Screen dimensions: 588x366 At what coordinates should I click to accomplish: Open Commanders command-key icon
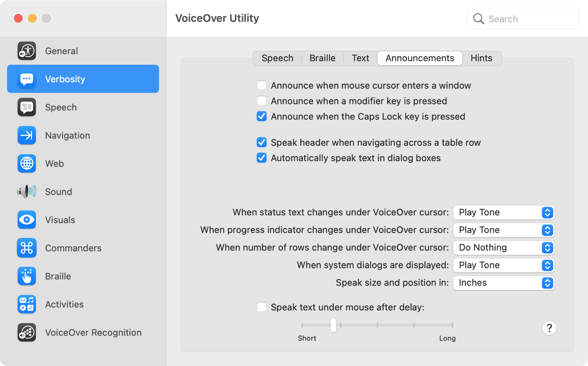point(27,248)
